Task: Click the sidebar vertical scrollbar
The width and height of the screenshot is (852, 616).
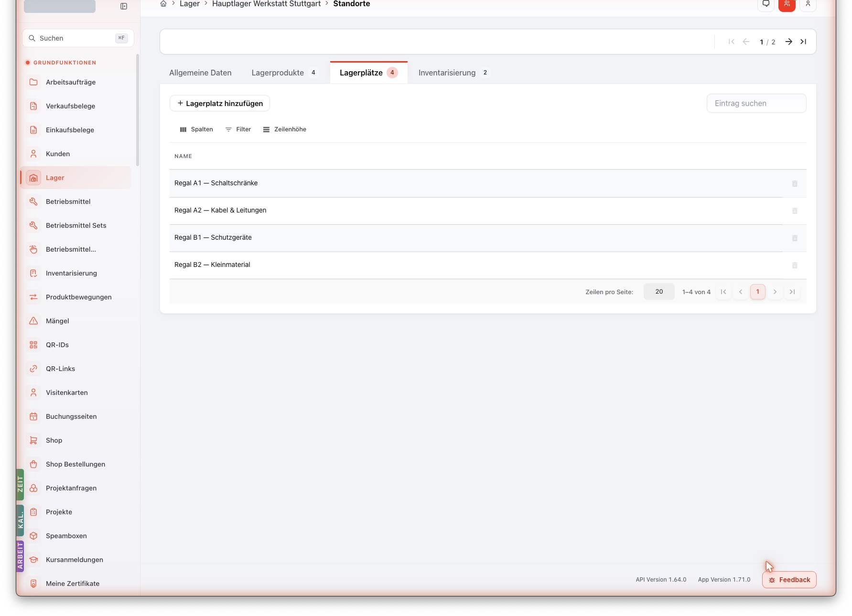Action: [138, 110]
